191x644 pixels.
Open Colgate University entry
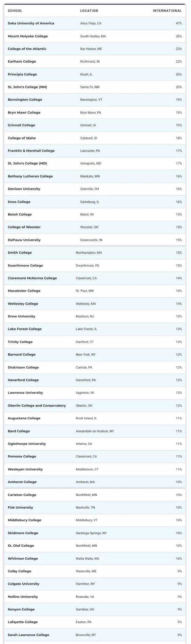[24, 584]
